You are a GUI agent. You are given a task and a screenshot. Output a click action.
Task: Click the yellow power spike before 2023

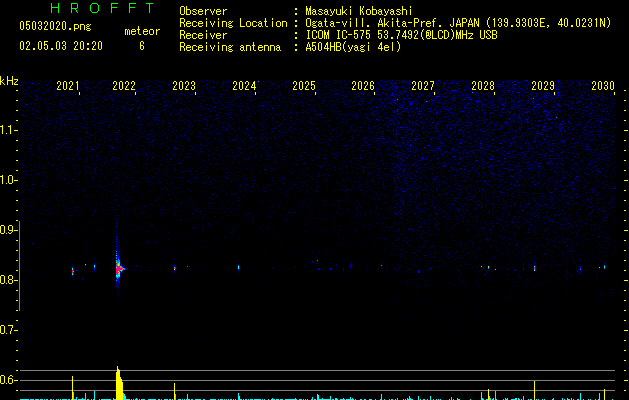click(174, 391)
